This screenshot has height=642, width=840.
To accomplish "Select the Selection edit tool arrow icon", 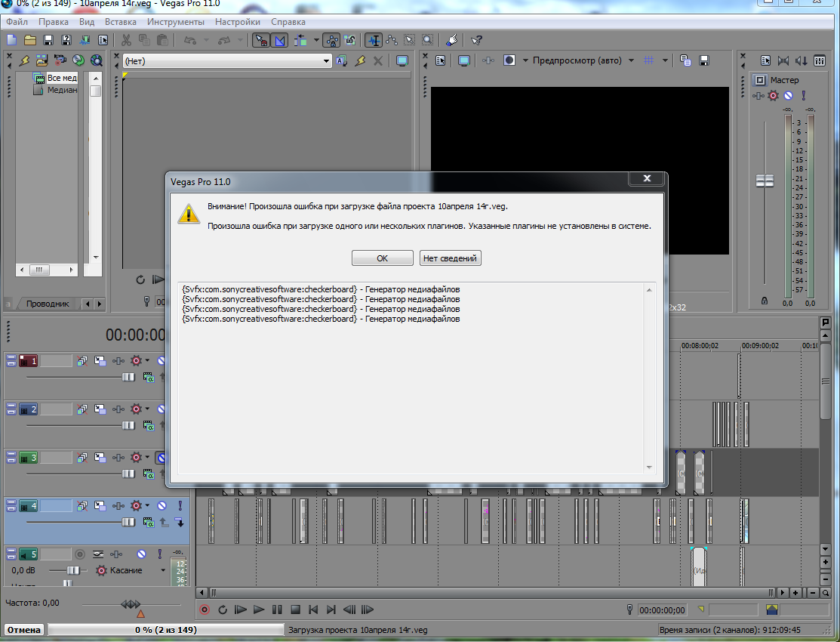I will pyautogui.click(x=409, y=40).
